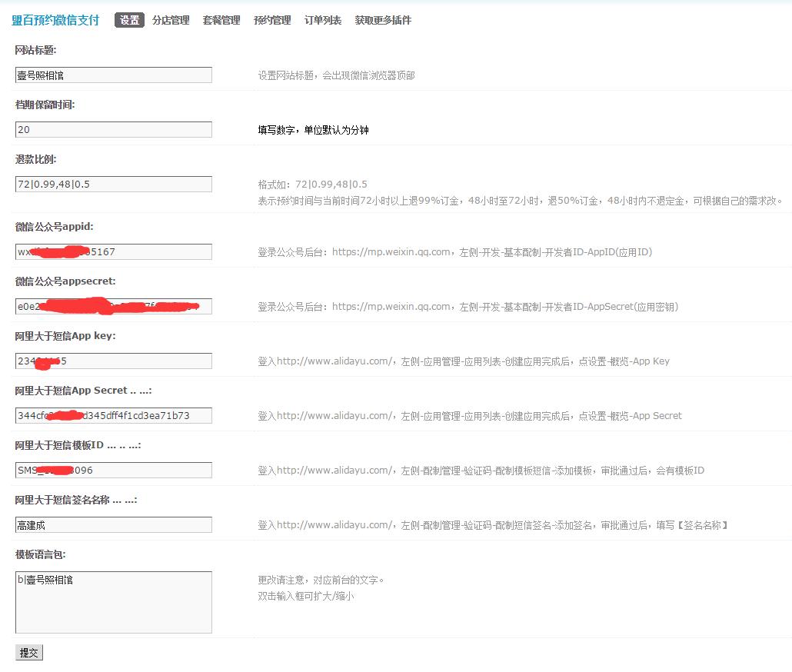This screenshot has height=672, width=792.
Task: Click the 阿里大于短信App key field
Action: point(113,361)
